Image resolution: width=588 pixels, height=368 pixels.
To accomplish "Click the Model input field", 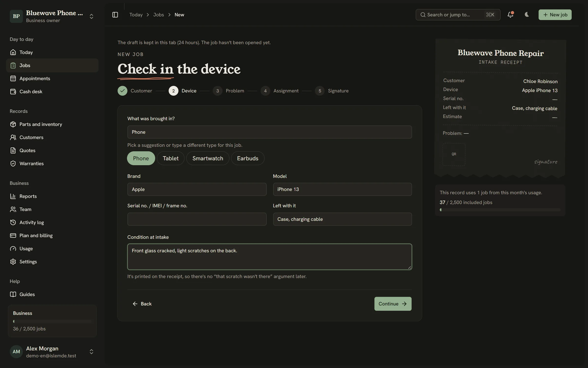I will (342, 189).
